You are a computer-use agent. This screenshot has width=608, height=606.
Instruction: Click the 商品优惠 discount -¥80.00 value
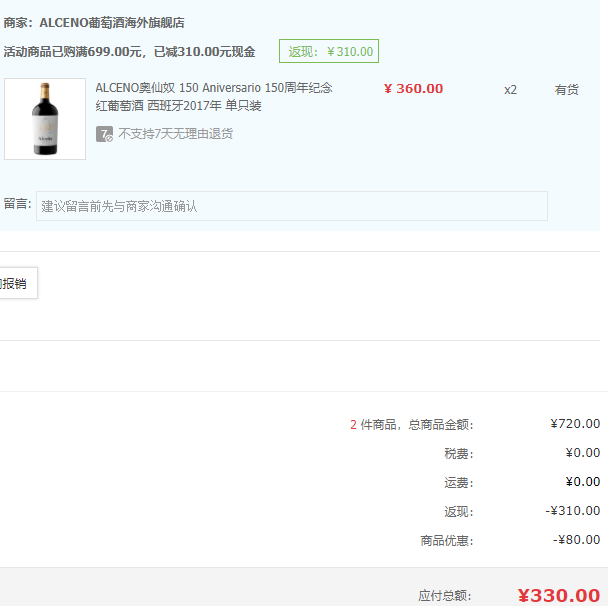[x=577, y=540]
